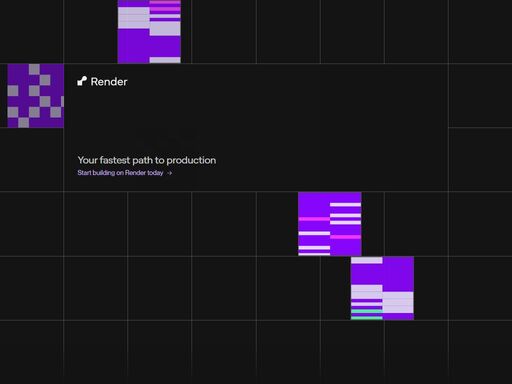Image resolution: width=512 pixels, height=384 pixels.
Task: Click the word "fastest" in the headline
Action: [115, 160]
